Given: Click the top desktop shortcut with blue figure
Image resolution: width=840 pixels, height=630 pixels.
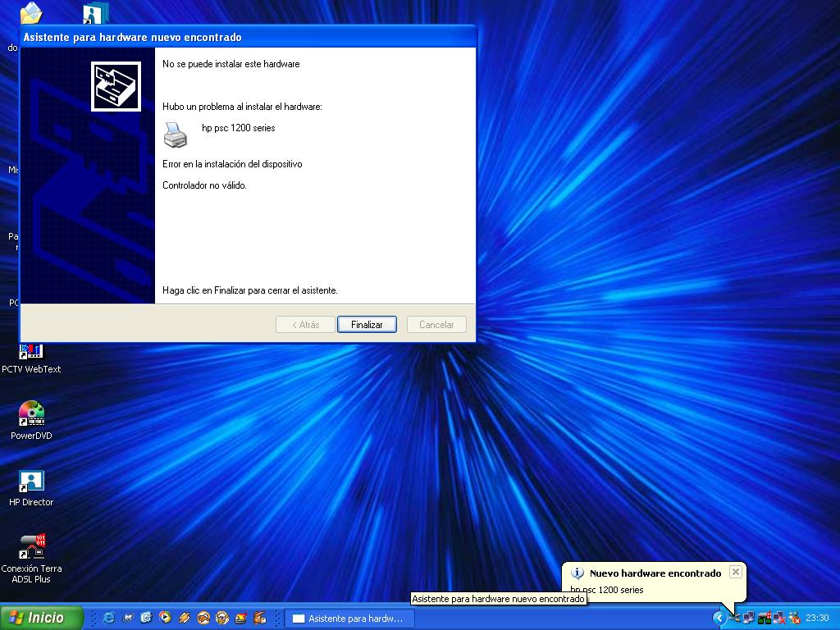Looking at the screenshot, I should click(96, 13).
